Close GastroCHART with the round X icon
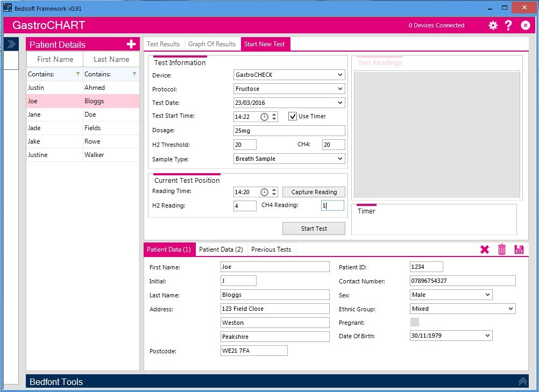 [525, 25]
